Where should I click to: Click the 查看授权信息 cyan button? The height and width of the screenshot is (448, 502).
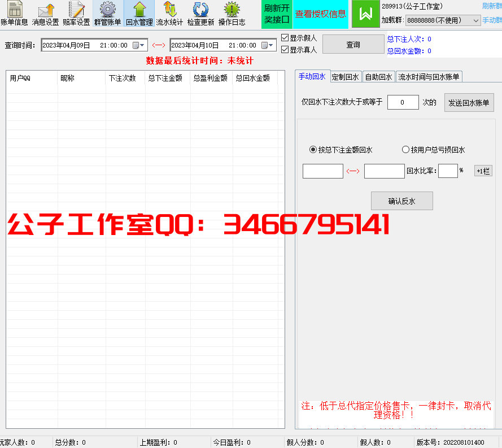tap(321, 14)
